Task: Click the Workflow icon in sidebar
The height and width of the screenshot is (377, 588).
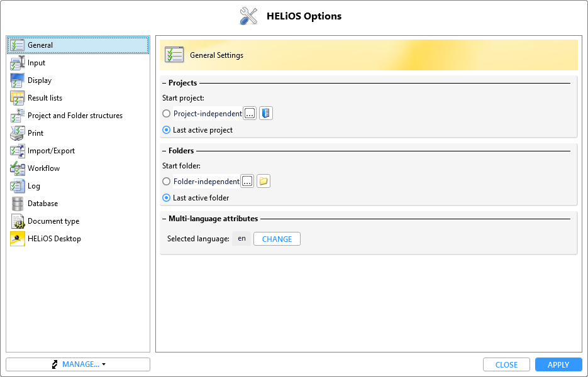Action: [x=17, y=168]
